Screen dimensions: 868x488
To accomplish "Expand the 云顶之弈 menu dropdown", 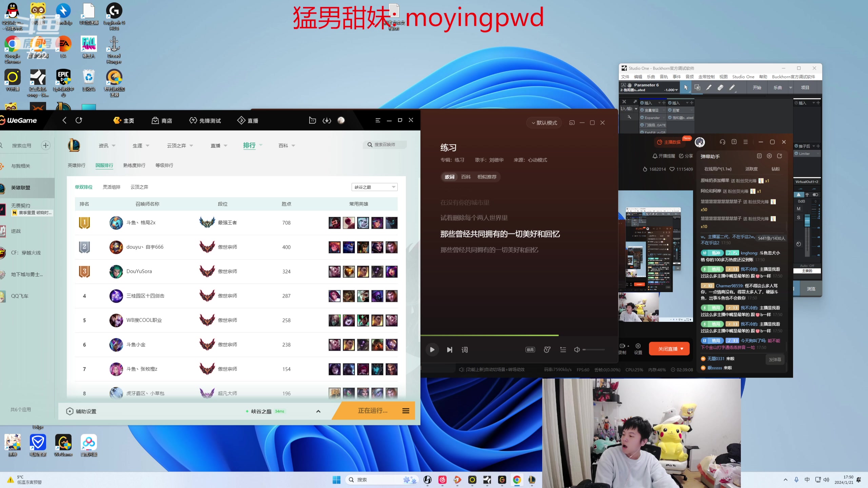I will tap(191, 146).
